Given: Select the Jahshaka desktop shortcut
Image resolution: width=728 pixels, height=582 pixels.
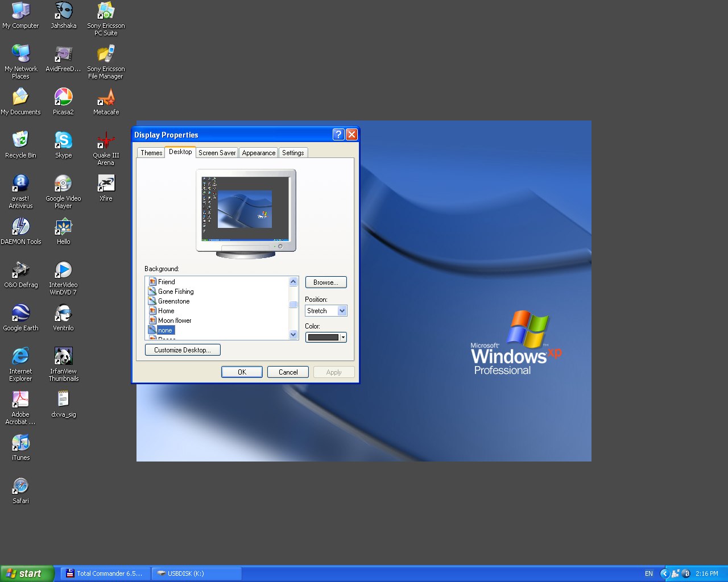Looking at the screenshot, I should [63, 15].
